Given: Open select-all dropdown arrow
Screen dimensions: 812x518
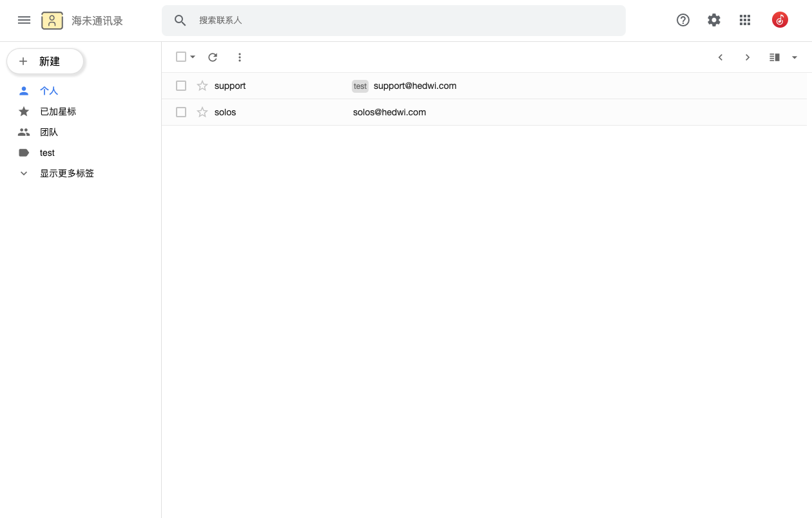Looking at the screenshot, I should (193, 57).
